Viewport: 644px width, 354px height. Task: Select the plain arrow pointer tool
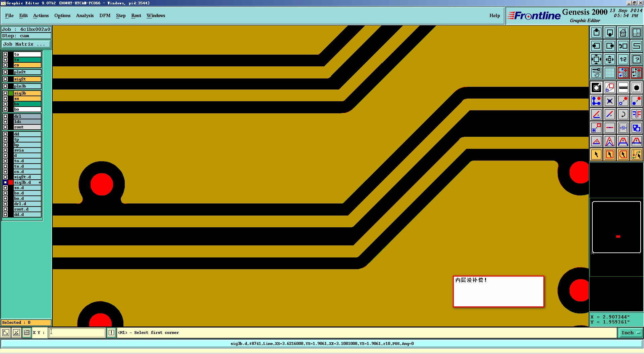[x=596, y=155]
